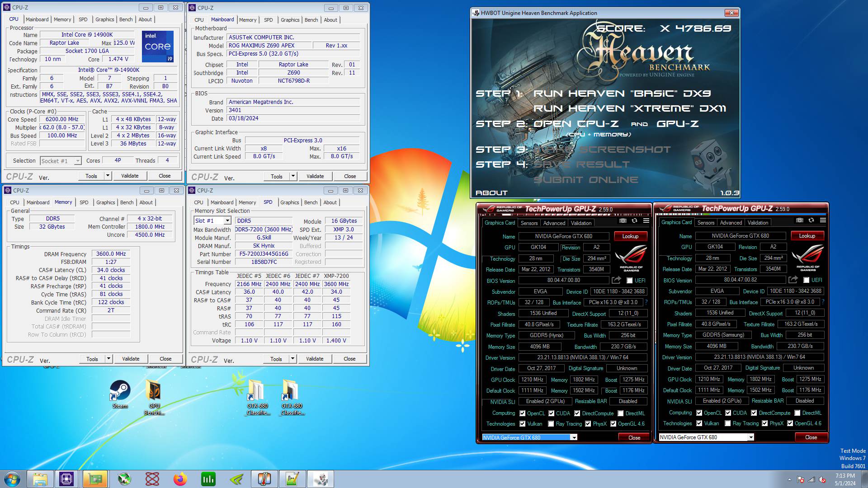
Task: Click Bus Interface question mark in right GPU-Z
Action: pos(823,302)
